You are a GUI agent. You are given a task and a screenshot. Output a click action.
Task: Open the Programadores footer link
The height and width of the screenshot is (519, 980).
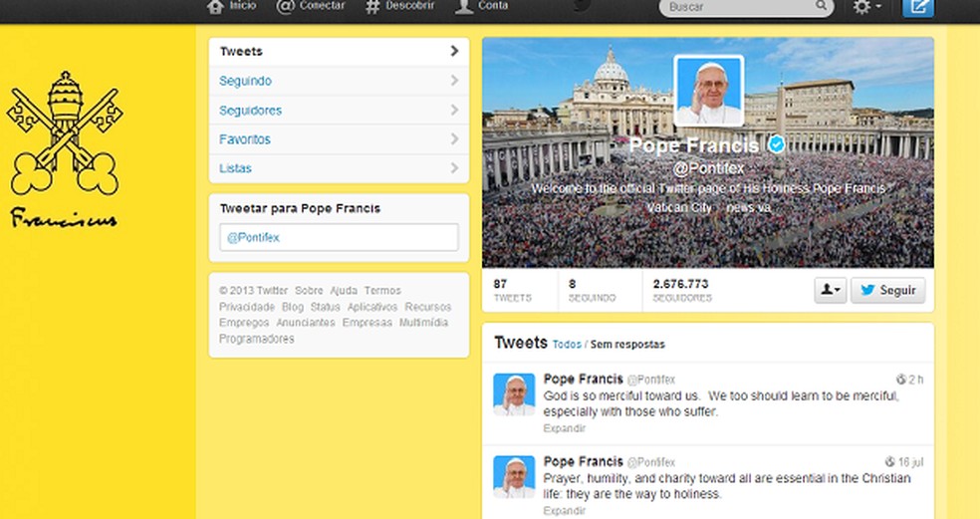pyautogui.click(x=256, y=339)
